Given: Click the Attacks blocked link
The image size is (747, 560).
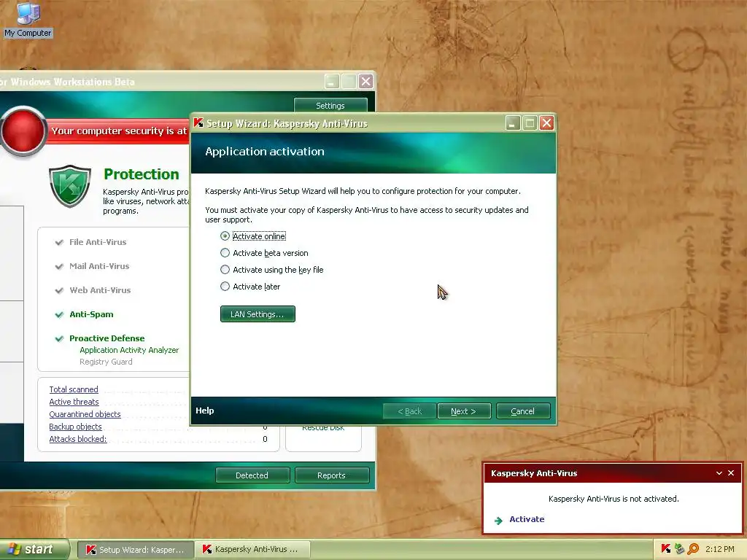Looking at the screenshot, I should click(x=77, y=439).
